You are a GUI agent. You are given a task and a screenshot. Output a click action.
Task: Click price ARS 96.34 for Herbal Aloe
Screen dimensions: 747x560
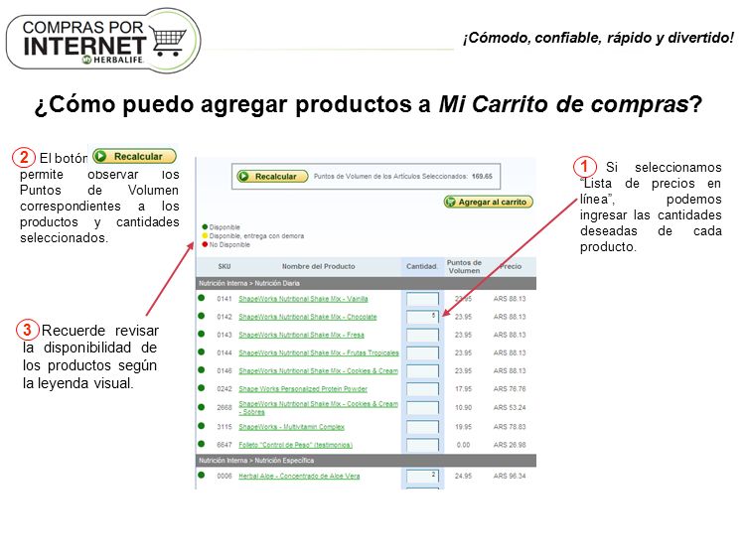pos(510,476)
